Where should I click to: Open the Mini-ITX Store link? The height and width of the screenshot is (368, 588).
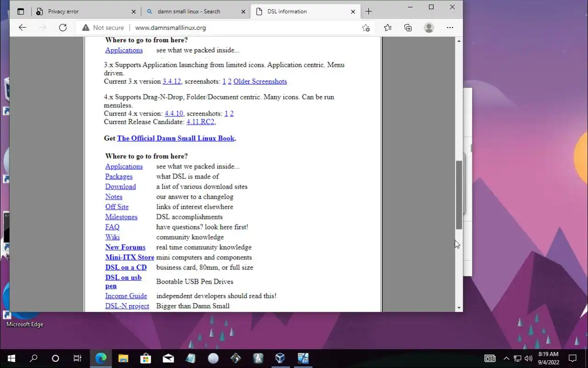(130, 258)
